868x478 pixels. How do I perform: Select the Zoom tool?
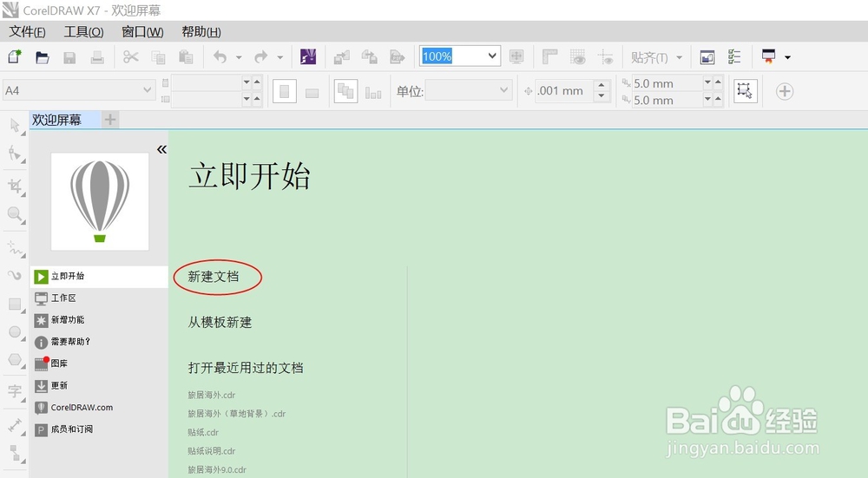(x=15, y=214)
